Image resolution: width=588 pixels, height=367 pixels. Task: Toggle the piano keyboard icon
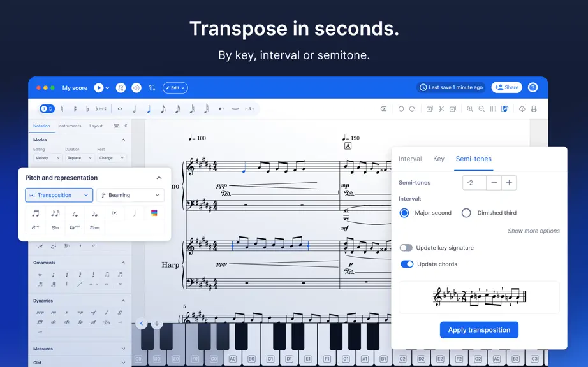(x=504, y=108)
